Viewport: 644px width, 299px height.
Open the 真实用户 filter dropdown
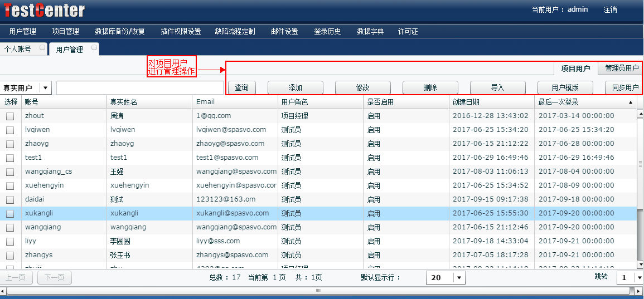coord(46,88)
